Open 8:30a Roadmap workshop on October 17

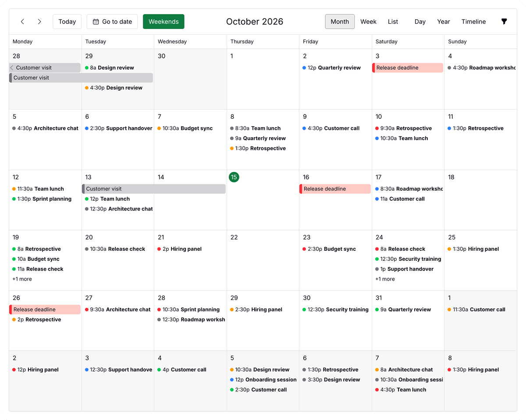coord(409,189)
